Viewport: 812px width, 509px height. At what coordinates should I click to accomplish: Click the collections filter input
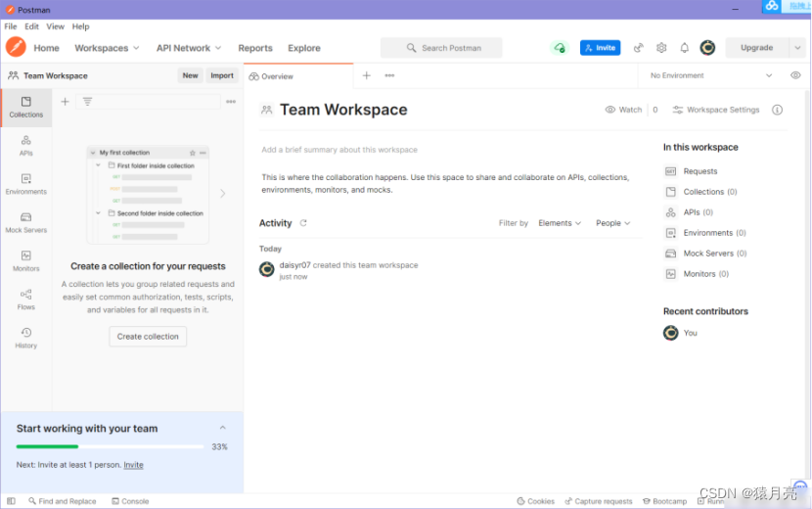point(148,102)
